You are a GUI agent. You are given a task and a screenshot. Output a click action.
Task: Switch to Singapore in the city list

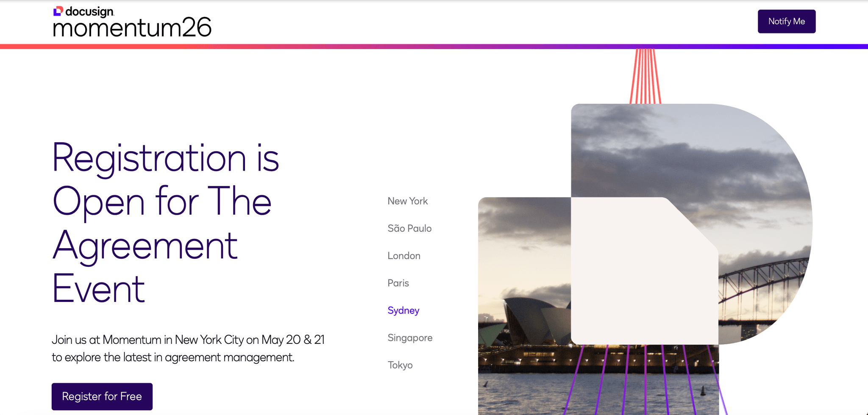point(410,338)
